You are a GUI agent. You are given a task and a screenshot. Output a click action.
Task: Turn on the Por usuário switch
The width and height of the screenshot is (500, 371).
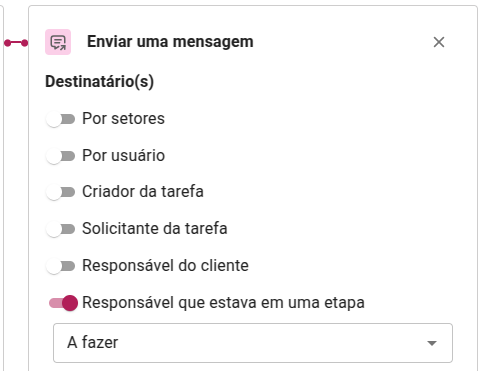60,156
